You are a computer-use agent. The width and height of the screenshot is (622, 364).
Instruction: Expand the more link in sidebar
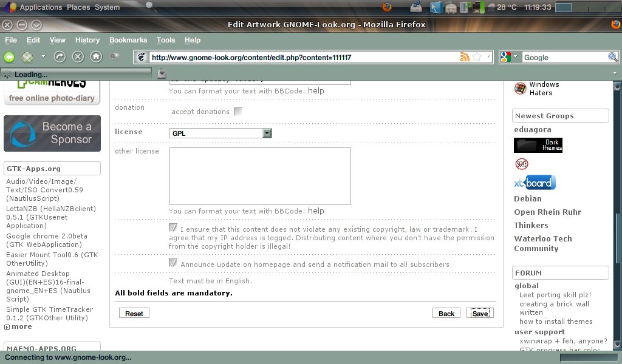(x=18, y=327)
